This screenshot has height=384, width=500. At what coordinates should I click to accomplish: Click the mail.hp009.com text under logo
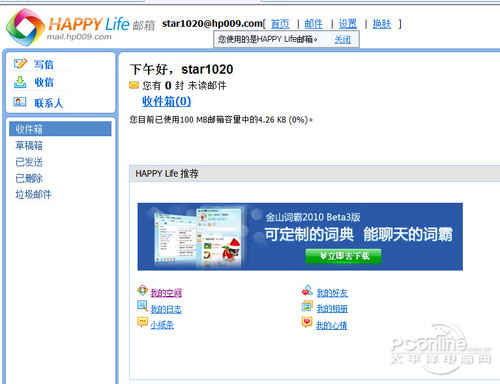pos(79,37)
